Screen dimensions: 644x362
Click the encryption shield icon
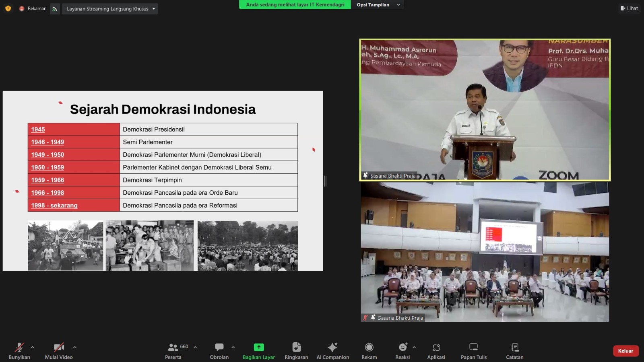8,8
